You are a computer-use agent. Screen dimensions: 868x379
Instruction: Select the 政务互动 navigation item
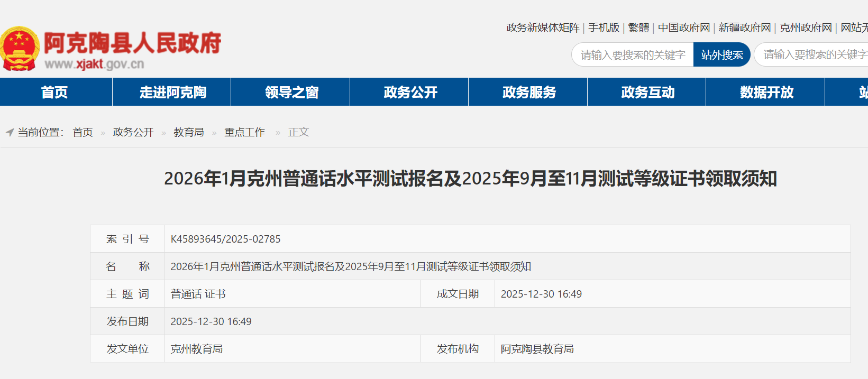[647, 92]
